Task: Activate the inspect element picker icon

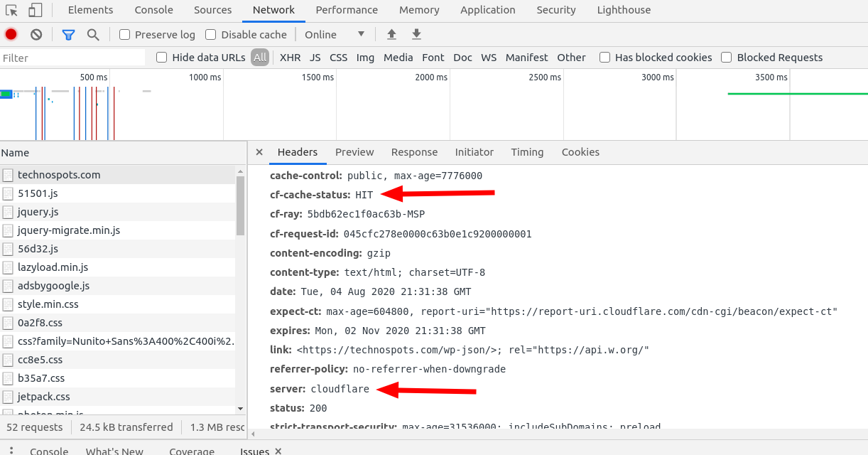Action: coord(11,10)
